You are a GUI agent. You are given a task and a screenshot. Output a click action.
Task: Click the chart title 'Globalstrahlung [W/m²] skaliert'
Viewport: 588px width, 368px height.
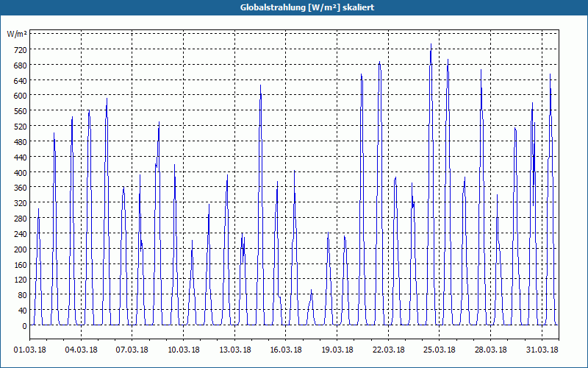[306, 7]
